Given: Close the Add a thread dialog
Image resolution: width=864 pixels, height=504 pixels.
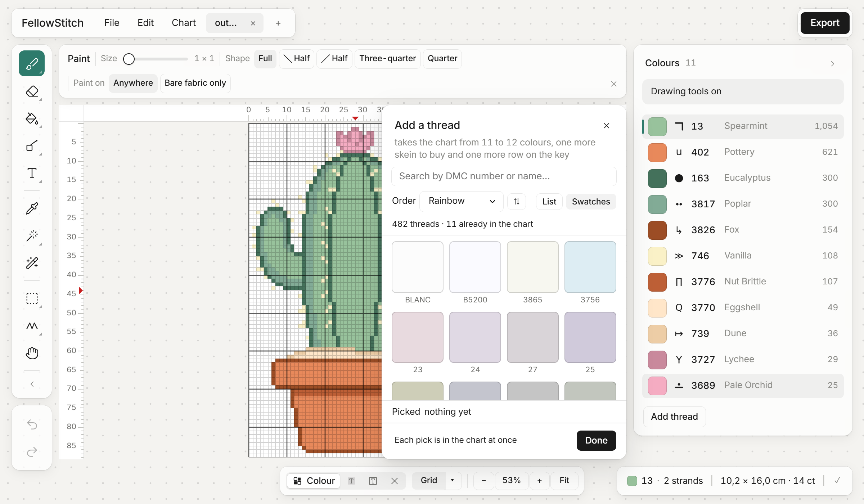Looking at the screenshot, I should click(x=607, y=126).
